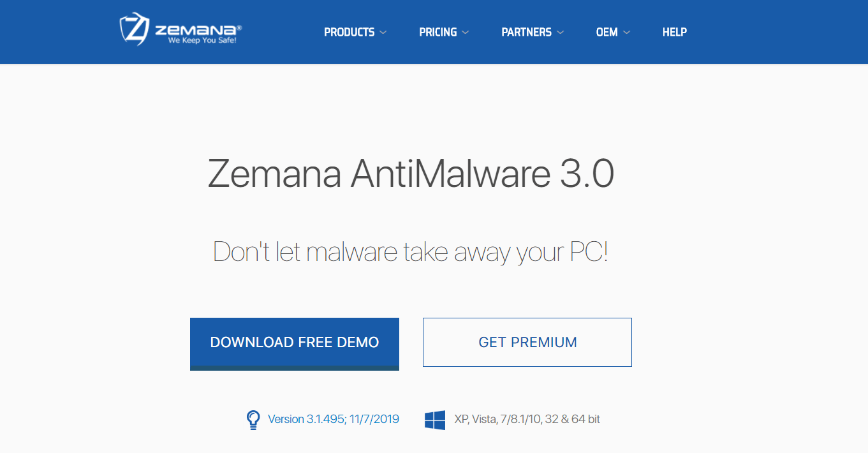This screenshot has width=868, height=453.
Task: Click HELP in the navigation bar
Action: point(674,32)
